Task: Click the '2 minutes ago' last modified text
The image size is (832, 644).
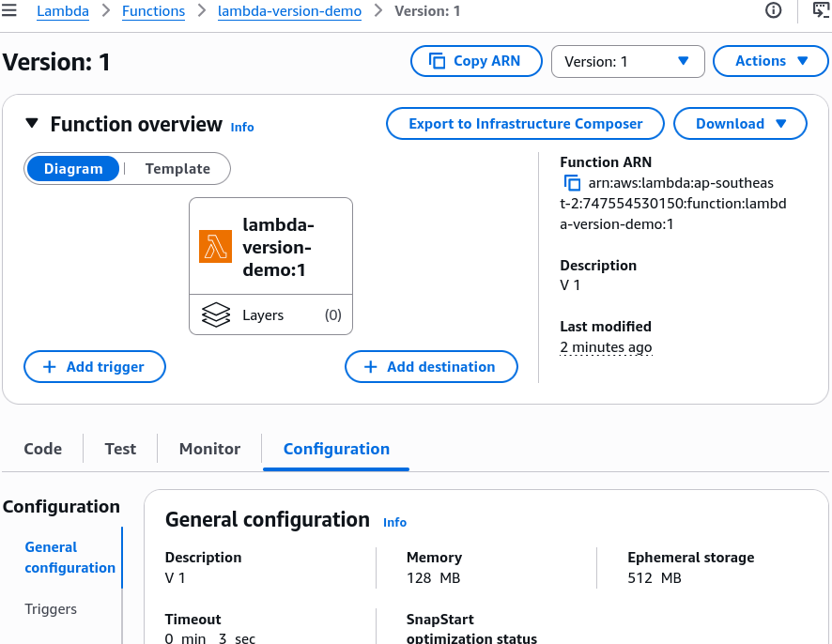Action: click(x=606, y=347)
